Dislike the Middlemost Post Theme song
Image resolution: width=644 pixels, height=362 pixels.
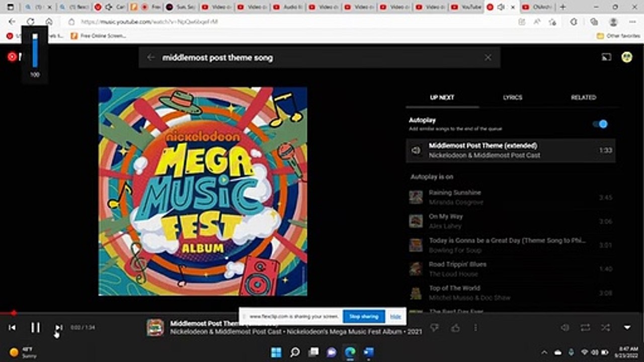(435, 328)
